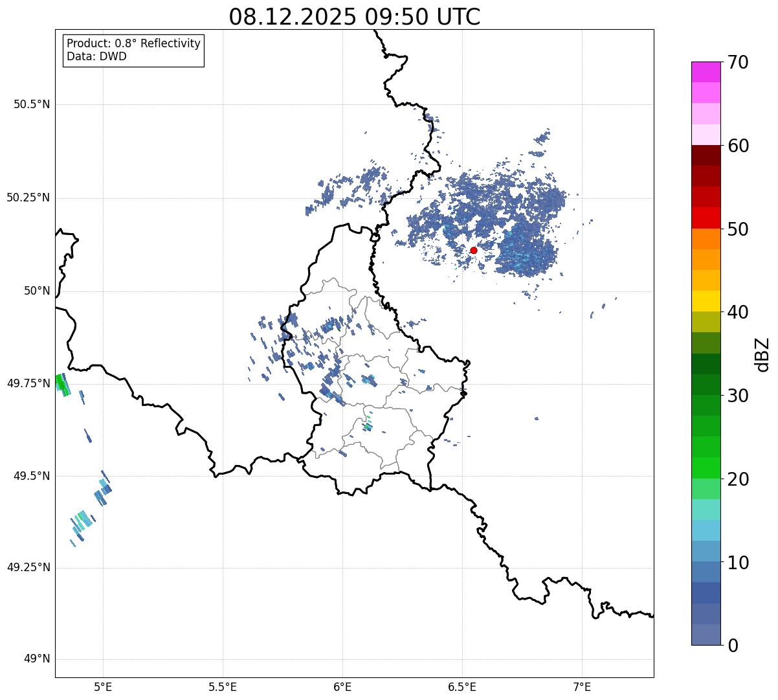This screenshot has width=778, height=700.
Task: Click the dBZ colorbar label
Action: [x=762, y=354]
